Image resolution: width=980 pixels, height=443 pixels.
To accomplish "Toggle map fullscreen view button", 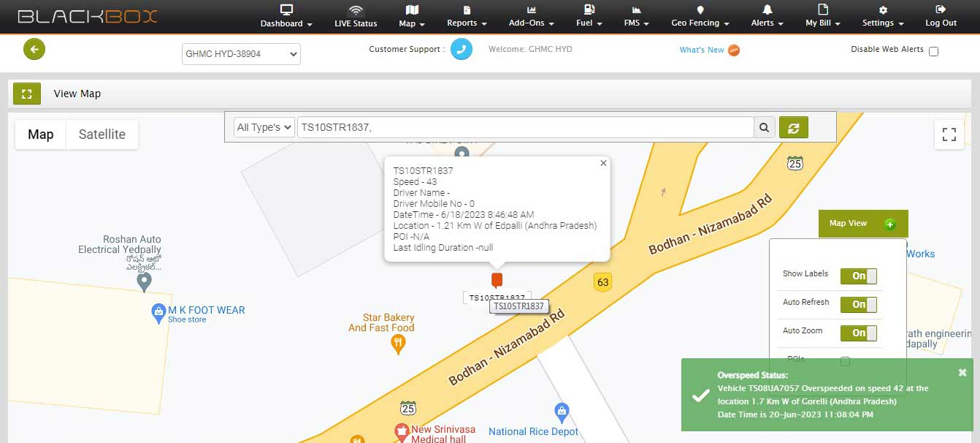I will [x=949, y=135].
